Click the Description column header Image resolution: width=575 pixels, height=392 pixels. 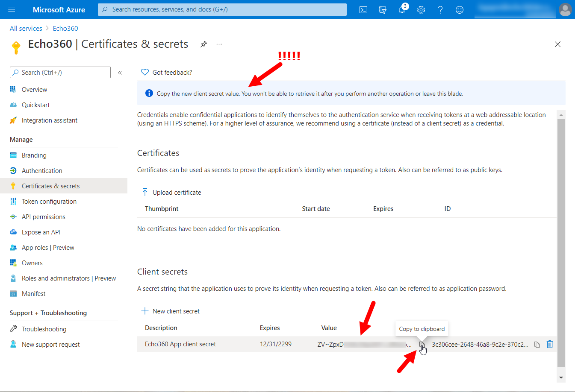coord(161,328)
